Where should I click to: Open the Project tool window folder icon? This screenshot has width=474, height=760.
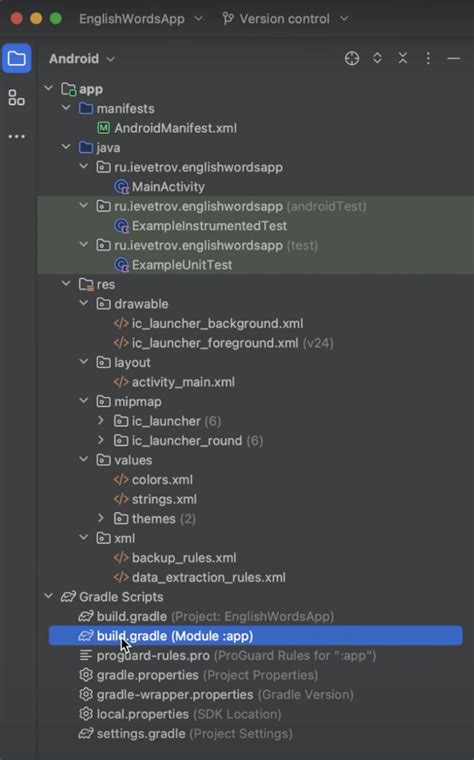[16, 59]
